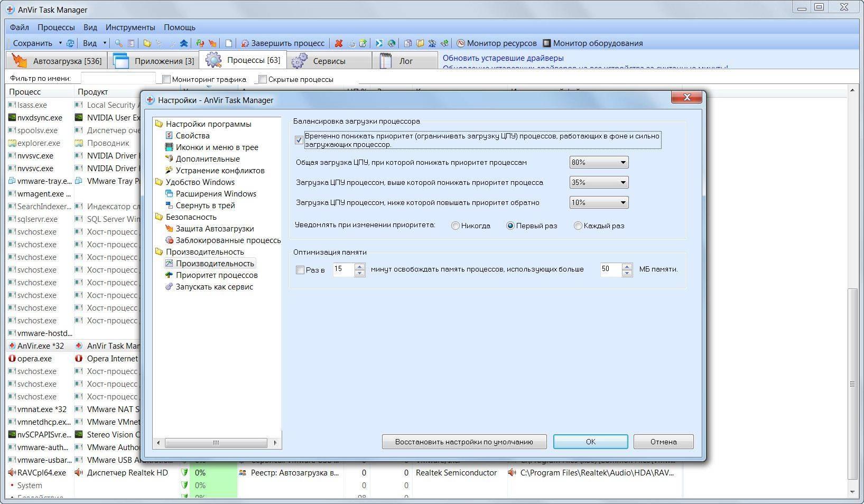Screen dimensions: 864x504
Task: Click the yellow folder icon in toolbar
Action: 147,43
